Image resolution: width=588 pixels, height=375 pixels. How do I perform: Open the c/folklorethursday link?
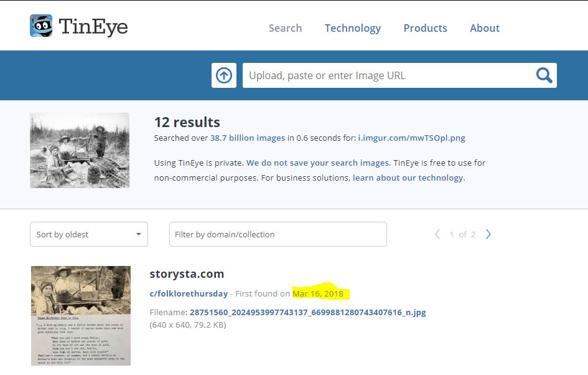coord(189,293)
